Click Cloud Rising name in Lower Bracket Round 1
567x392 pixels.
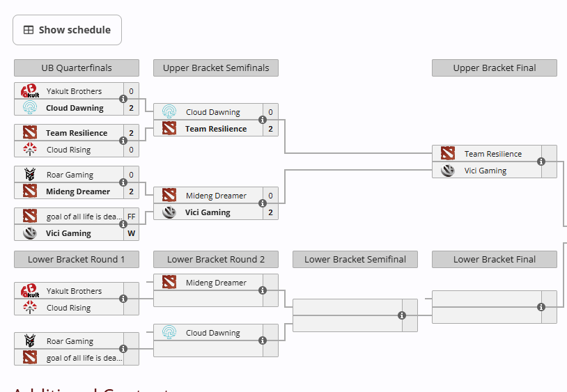pos(69,308)
